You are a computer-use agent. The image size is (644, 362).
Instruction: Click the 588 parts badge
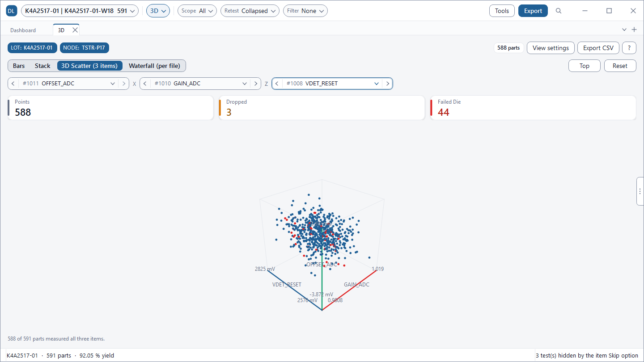point(508,48)
